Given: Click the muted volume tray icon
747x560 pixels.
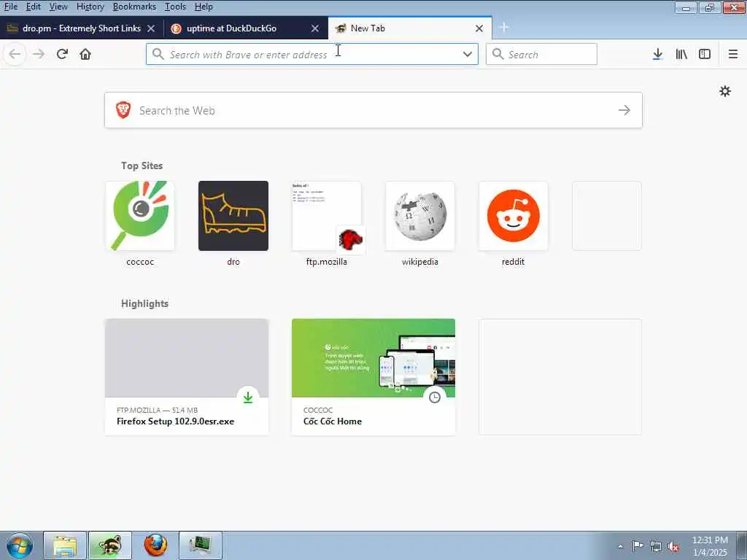Looking at the screenshot, I should pos(673,547).
